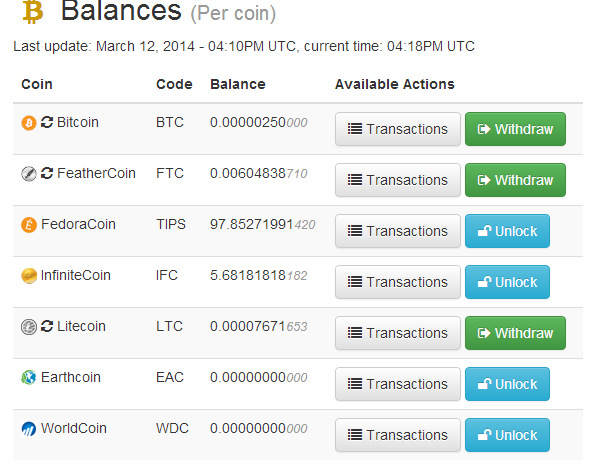The image size is (596, 471).
Task: Show WorldCoin Transactions
Action: point(398,435)
